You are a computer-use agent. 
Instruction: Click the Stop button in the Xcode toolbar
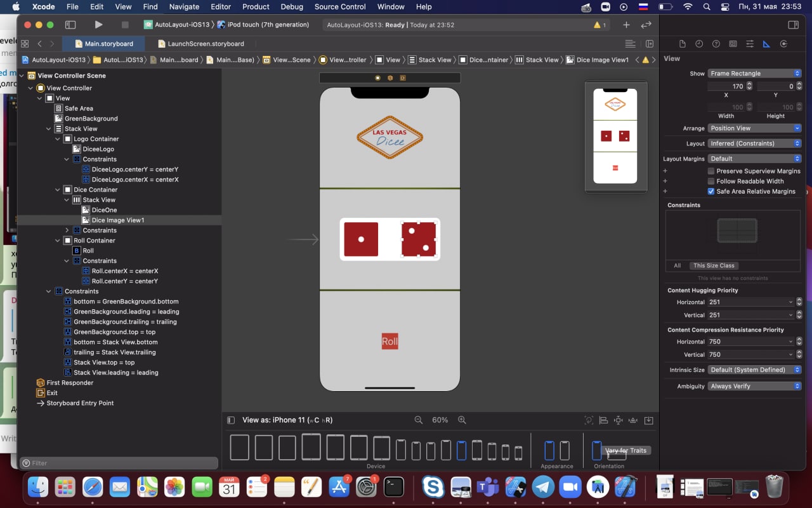(x=125, y=25)
